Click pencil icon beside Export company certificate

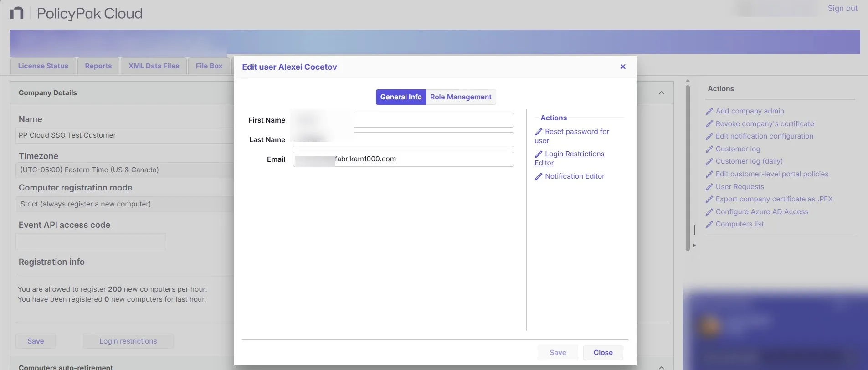point(709,199)
